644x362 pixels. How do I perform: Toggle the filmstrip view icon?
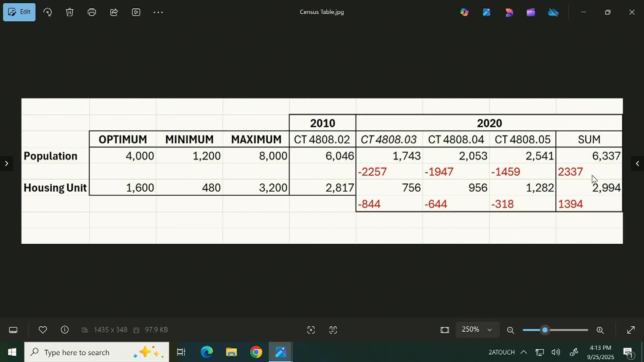pos(13,330)
